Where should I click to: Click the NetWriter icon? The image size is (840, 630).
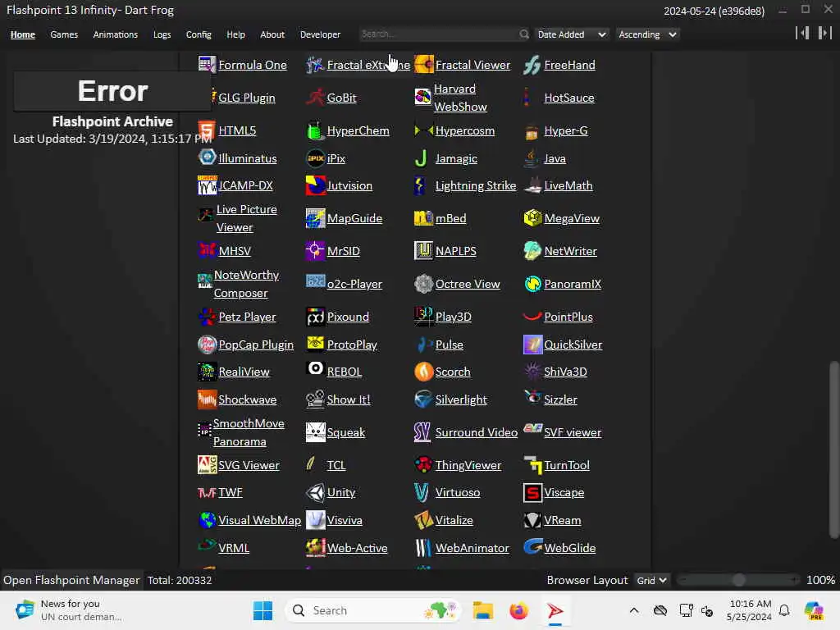(x=532, y=251)
